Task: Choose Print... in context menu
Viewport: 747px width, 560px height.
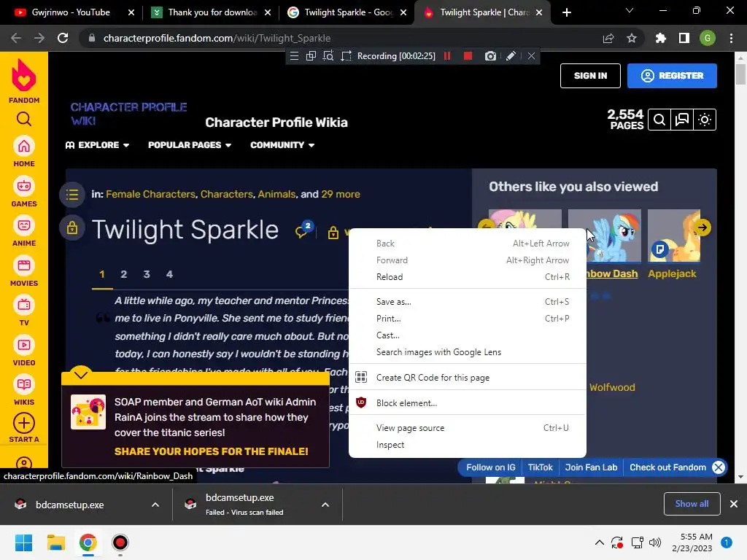Action: pyautogui.click(x=468, y=319)
